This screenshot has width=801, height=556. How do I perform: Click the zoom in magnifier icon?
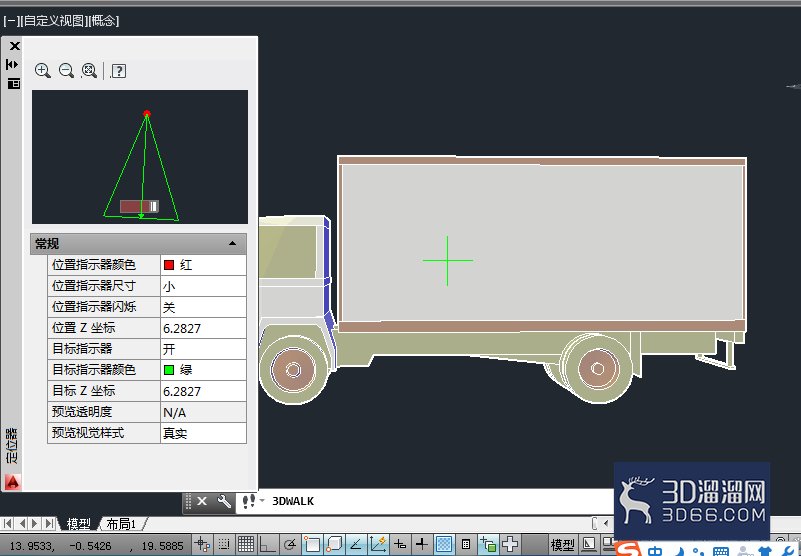pyautogui.click(x=42, y=71)
